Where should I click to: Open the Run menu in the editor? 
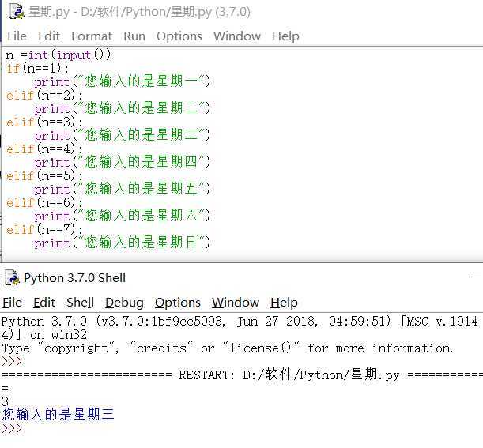coord(134,36)
